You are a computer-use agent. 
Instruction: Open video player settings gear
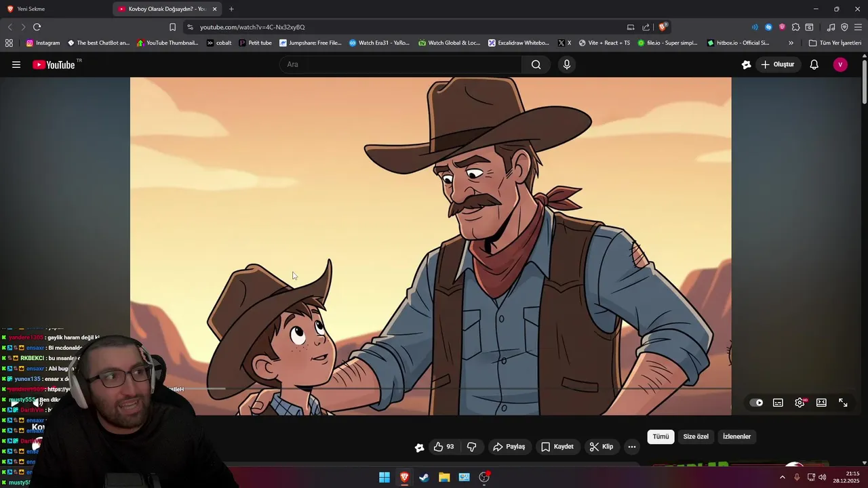tap(800, 403)
